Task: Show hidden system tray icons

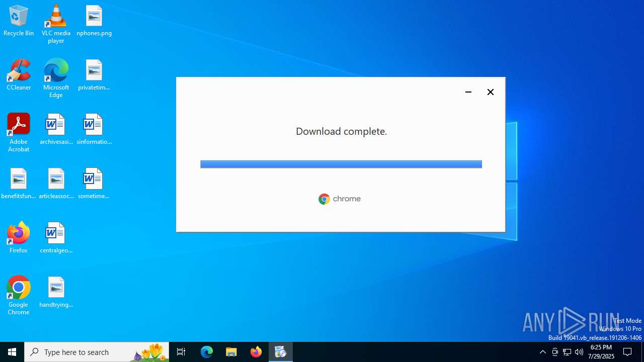Action: click(x=543, y=352)
